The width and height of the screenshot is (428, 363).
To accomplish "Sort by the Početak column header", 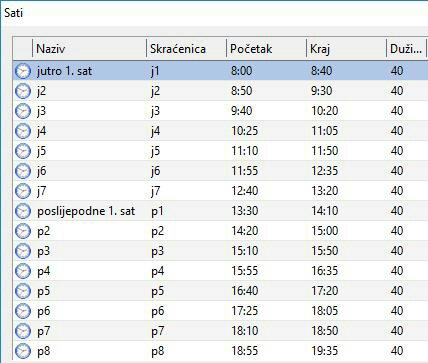I will pyautogui.click(x=266, y=49).
